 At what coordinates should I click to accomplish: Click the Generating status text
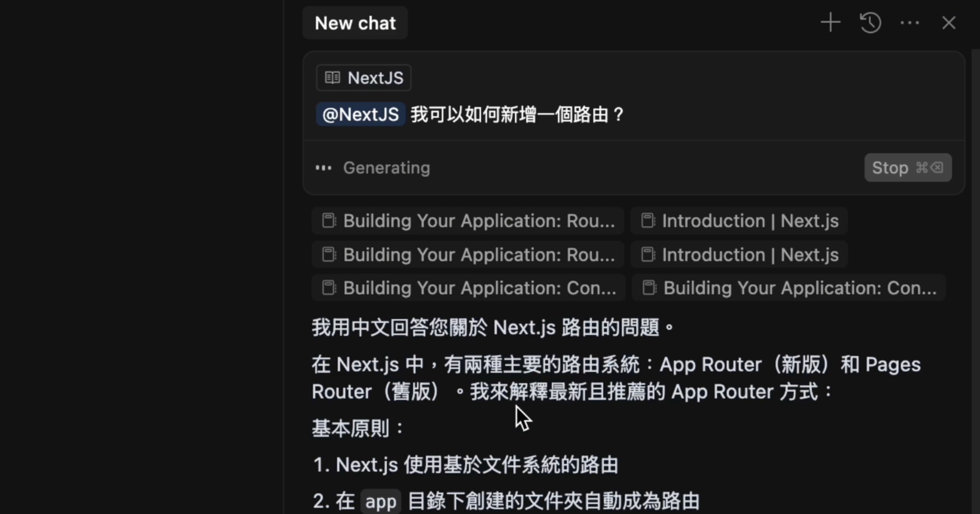point(387,168)
